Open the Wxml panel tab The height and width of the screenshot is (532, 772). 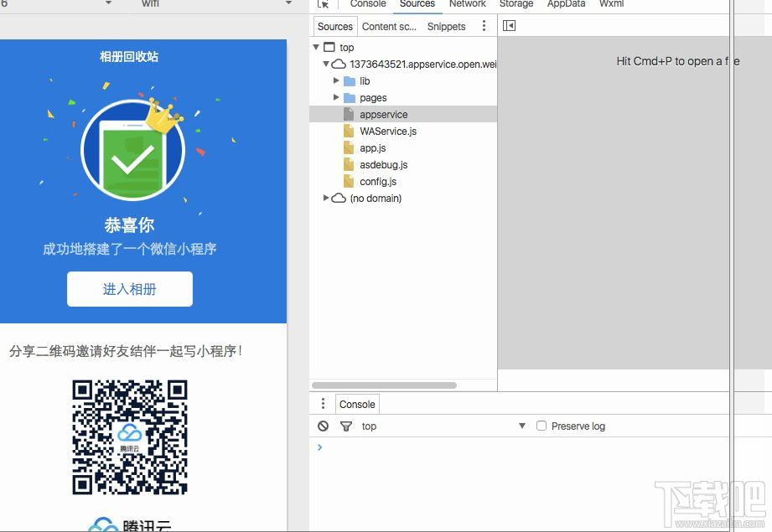[611, 4]
